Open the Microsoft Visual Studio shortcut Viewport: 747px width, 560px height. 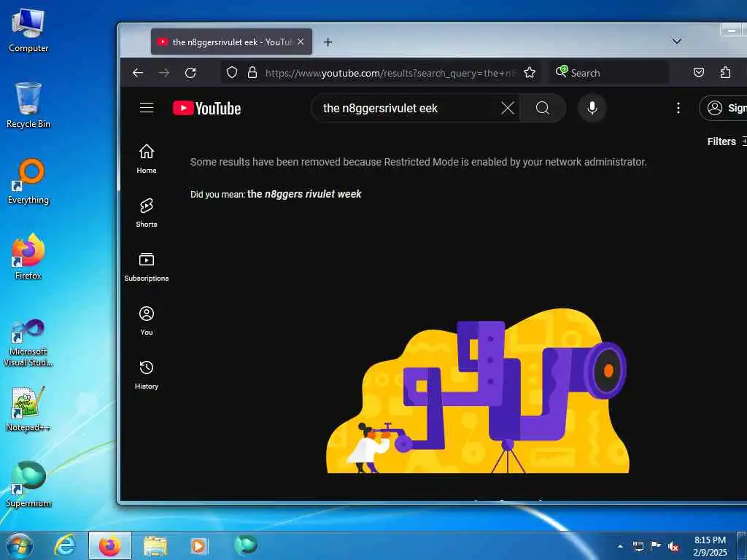28,343
